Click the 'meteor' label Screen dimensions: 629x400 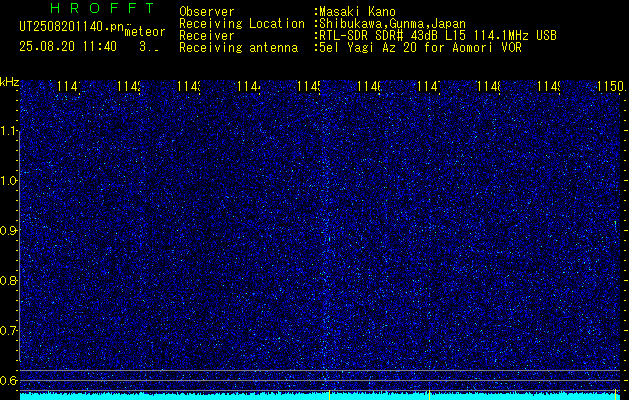pyautogui.click(x=145, y=31)
